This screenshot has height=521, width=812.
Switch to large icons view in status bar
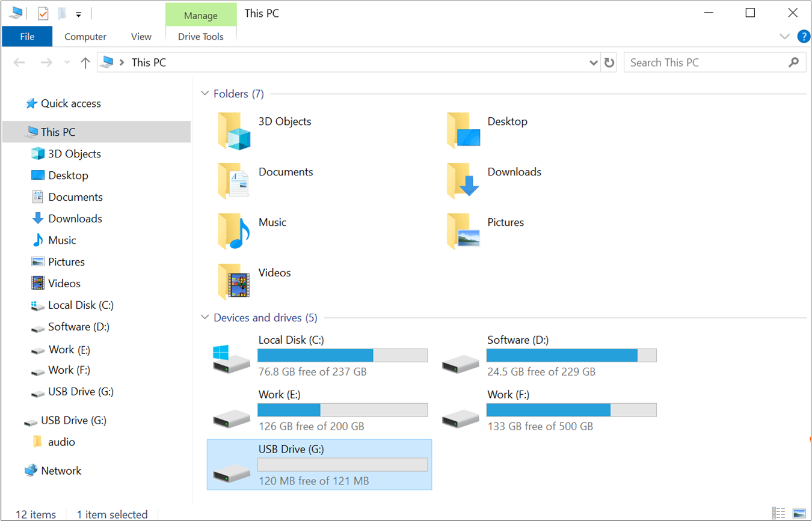799,514
